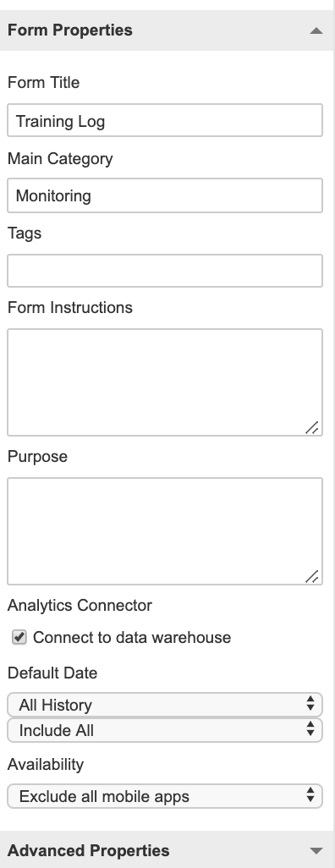Expand the Advanced Properties section arrow

coord(316,851)
